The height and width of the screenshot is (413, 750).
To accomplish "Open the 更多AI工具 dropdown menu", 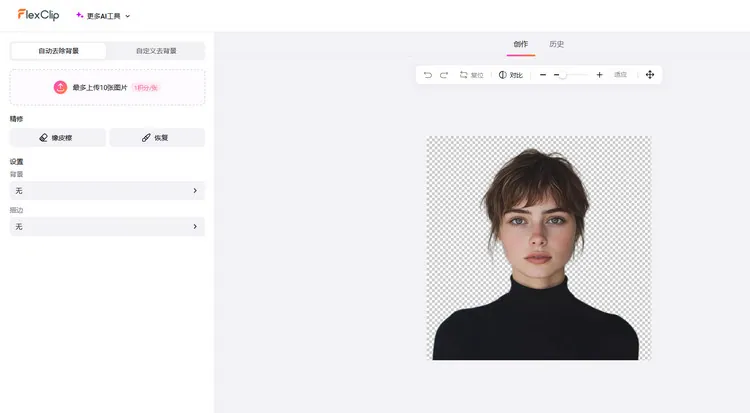I will 103,16.
